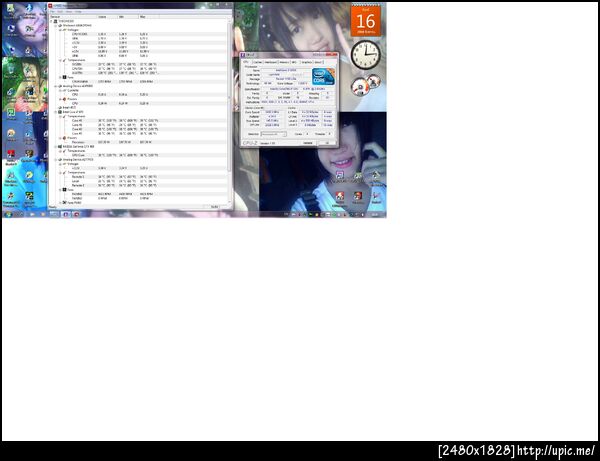This screenshot has width=600, height=461.
Task: Click HWMonitor's NVIDIA GeForce GTX 480 node icon
Action: (x=60, y=147)
